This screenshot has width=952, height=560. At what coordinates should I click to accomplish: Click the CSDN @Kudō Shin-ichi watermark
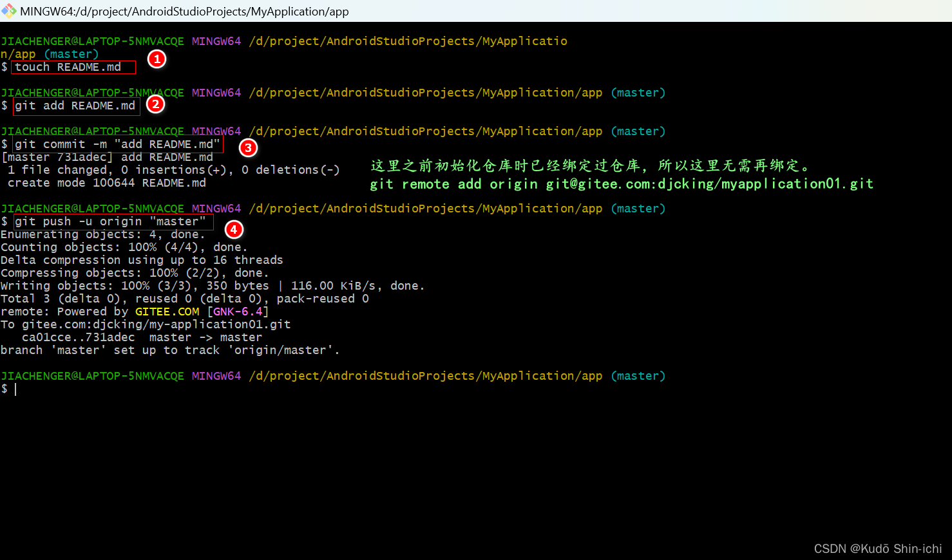click(877, 549)
